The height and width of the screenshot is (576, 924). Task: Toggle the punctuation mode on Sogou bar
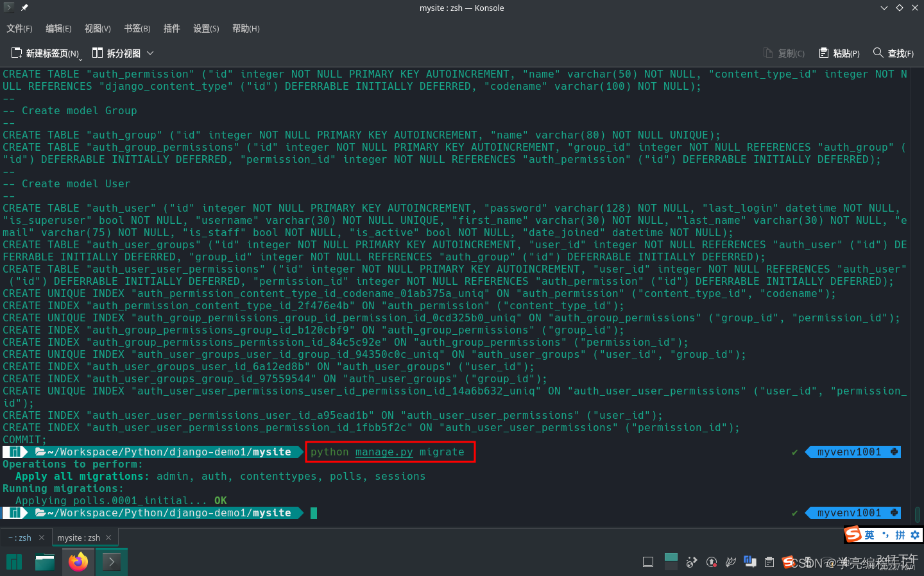(886, 535)
